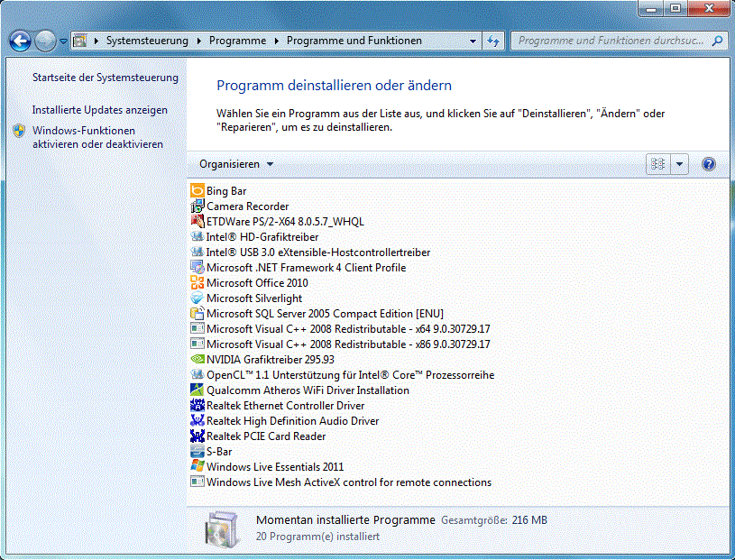
Task: Click the Microsoft Silverlight icon
Action: 198,298
